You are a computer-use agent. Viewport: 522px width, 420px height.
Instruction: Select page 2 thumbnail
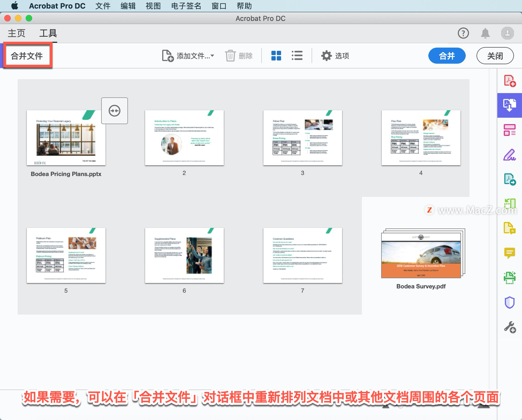pyautogui.click(x=184, y=138)
